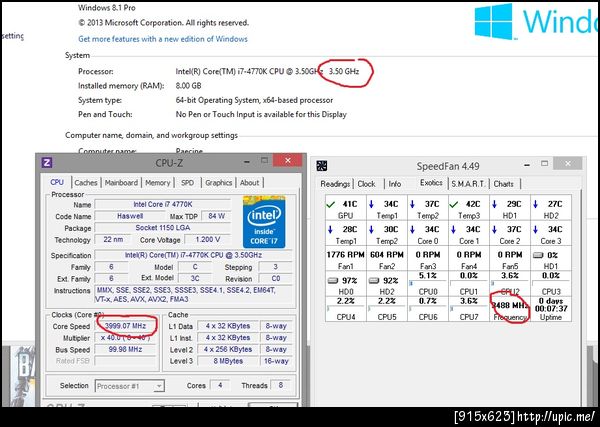Open the SpeedFan Charts tab

pos(504,184)
